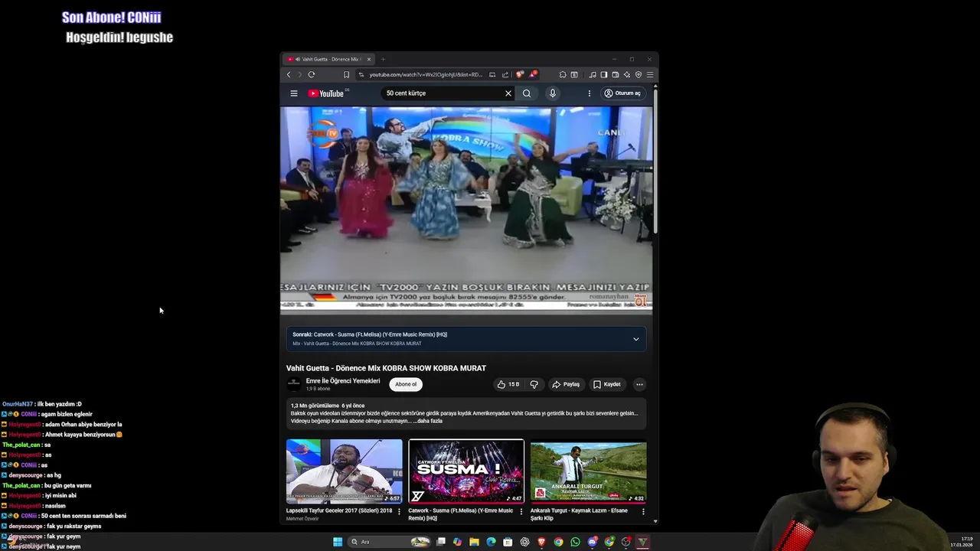The width and height of the screenshot is (980, 551).
Task: Select the Vahit Guetta browser tab
Action: point(328,59)
